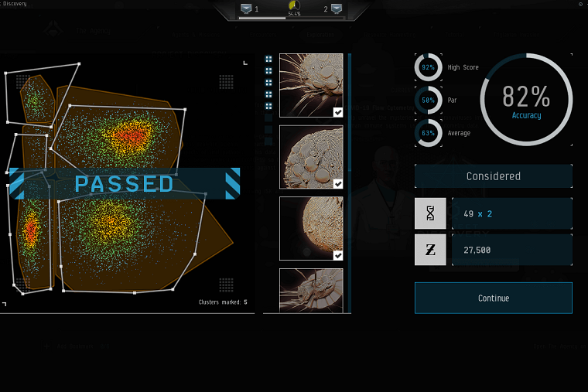The image size is (588, 392).
Task: Toggle checkmark on the third sample image
Action: pos(338,255)
